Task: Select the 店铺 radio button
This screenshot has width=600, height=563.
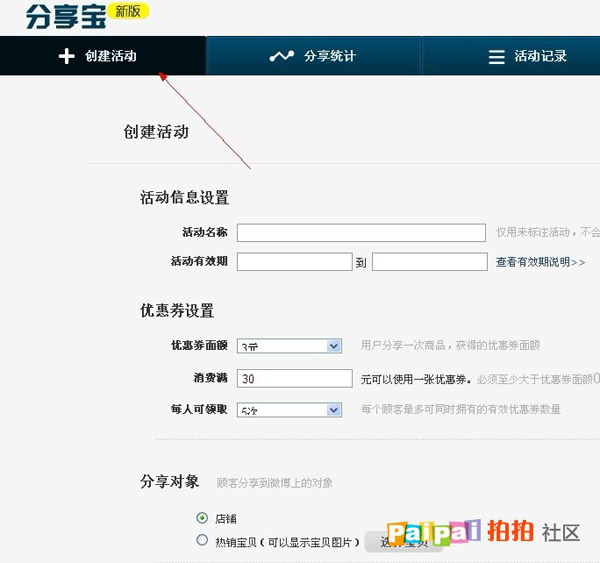Action: (202, 518)
